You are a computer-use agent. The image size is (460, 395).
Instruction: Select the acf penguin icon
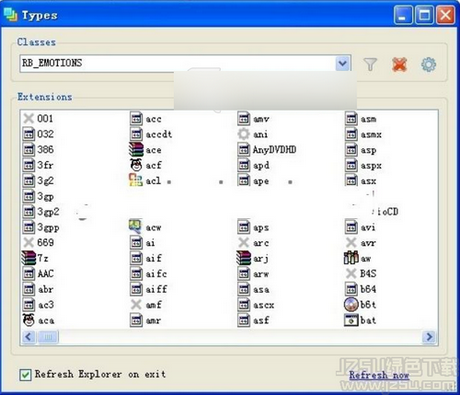(x=136, y=165)
